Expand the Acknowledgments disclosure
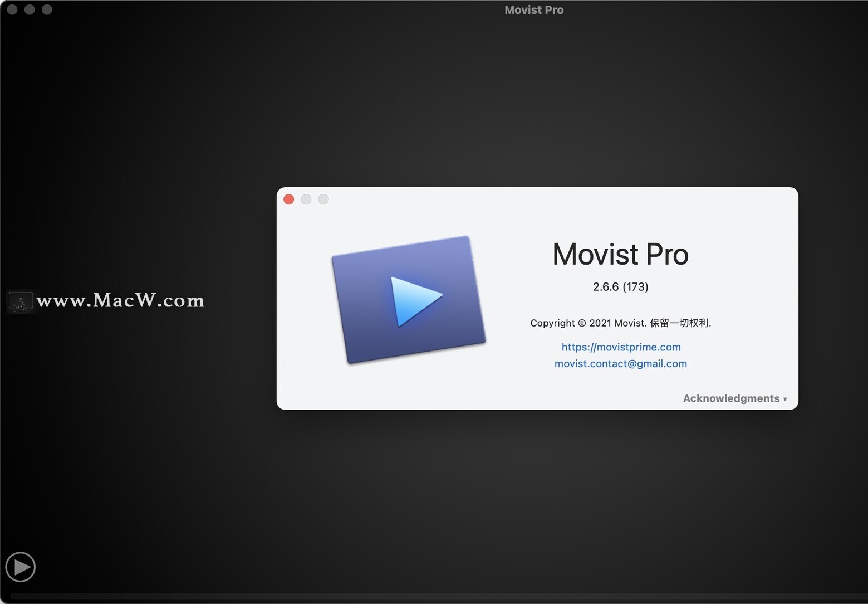 tap(735, 398)
